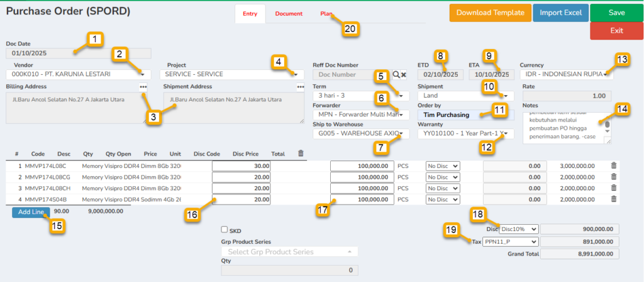
Task: Click the trash icon in the table header
Action: 301,153
